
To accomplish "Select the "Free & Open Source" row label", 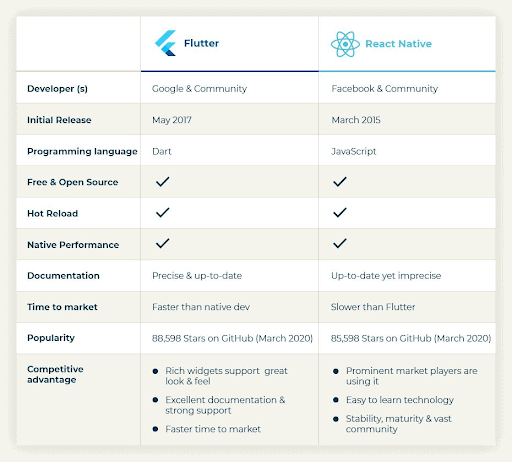I will tap(73, 182).
